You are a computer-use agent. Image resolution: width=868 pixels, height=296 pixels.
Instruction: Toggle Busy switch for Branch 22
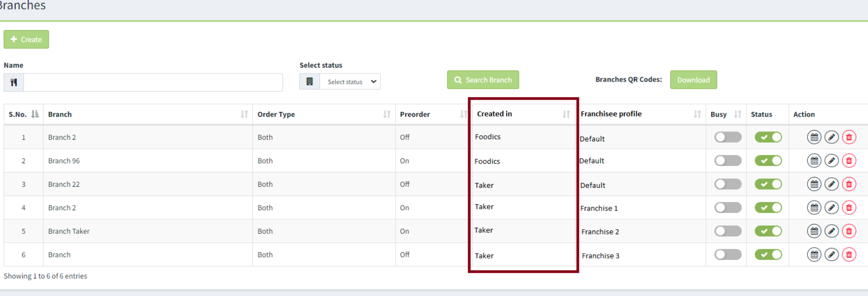pyautogui.click(x=728, y=184)
